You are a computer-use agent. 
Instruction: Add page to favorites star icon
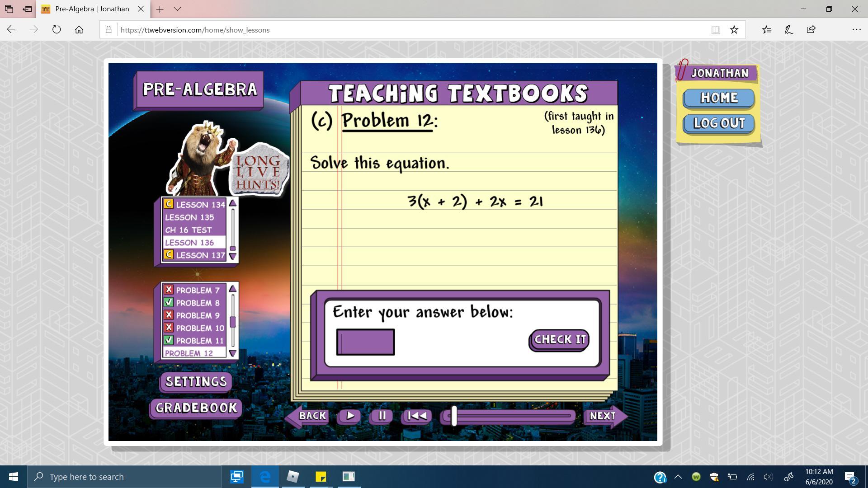point(734,30)
